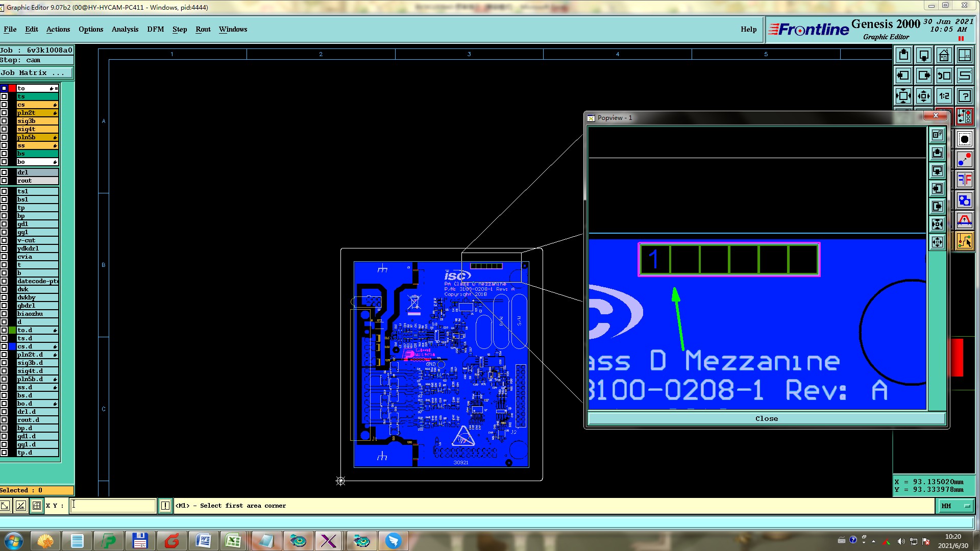Viewport: 980px width, 551px height.
Task: Click Popview zoom-out icon
Action: pyautogui.click(x=938, y=242)
